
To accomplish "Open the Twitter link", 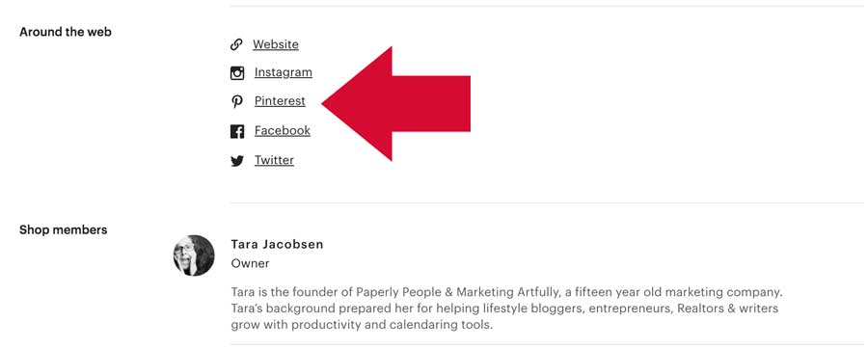I will point(274,160).
